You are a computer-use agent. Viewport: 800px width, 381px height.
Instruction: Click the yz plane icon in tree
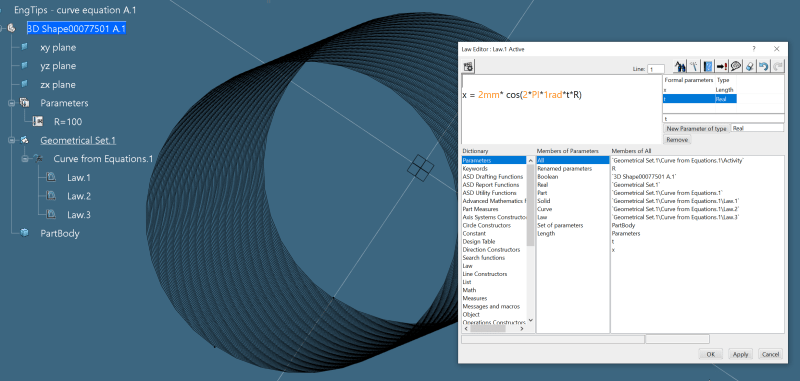pyautogui.click(x=24, y=66)
